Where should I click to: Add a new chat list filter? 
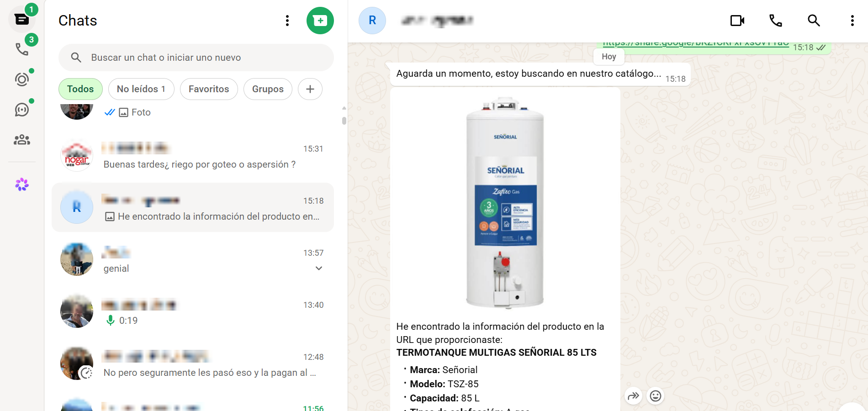tap(310, 89)
